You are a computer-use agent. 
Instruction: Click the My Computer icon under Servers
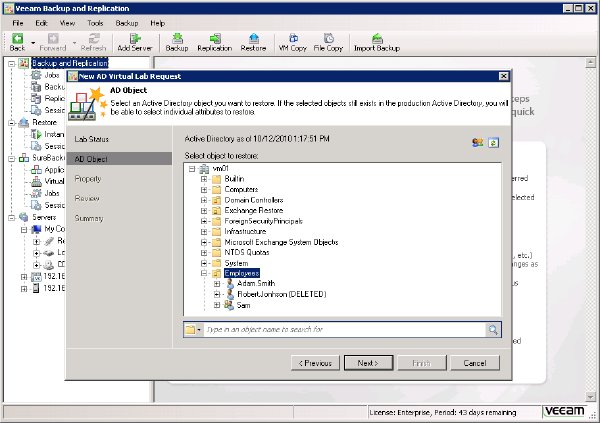click(x=36, y=229)
